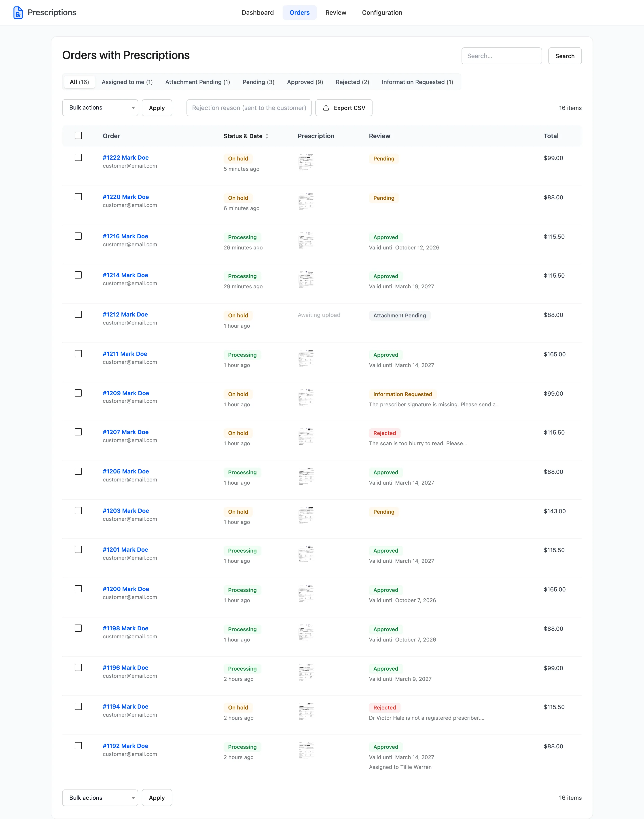Viewport: 644px width, 819px height.
Task: Open the top Bulk actions dropdown
Action: pyautogui.click(x=100, y=108)
